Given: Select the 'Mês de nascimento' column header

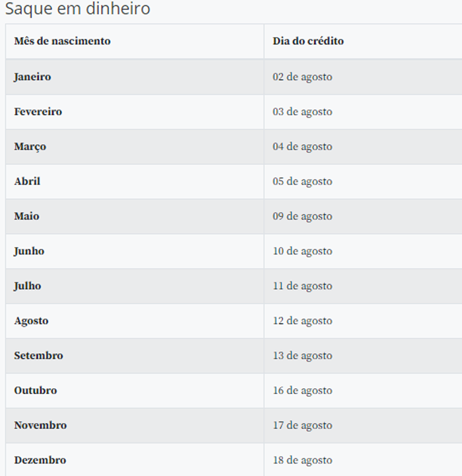Looking at the screenshot, I should click(62, 41).
